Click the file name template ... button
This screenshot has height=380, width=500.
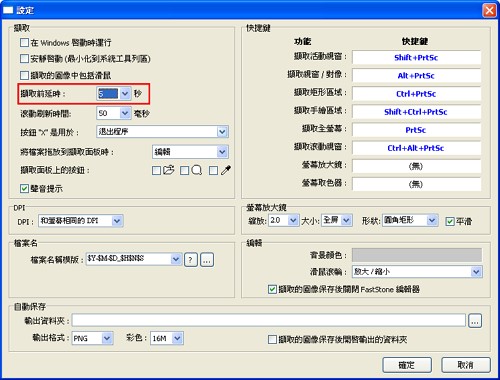[207, 260]
